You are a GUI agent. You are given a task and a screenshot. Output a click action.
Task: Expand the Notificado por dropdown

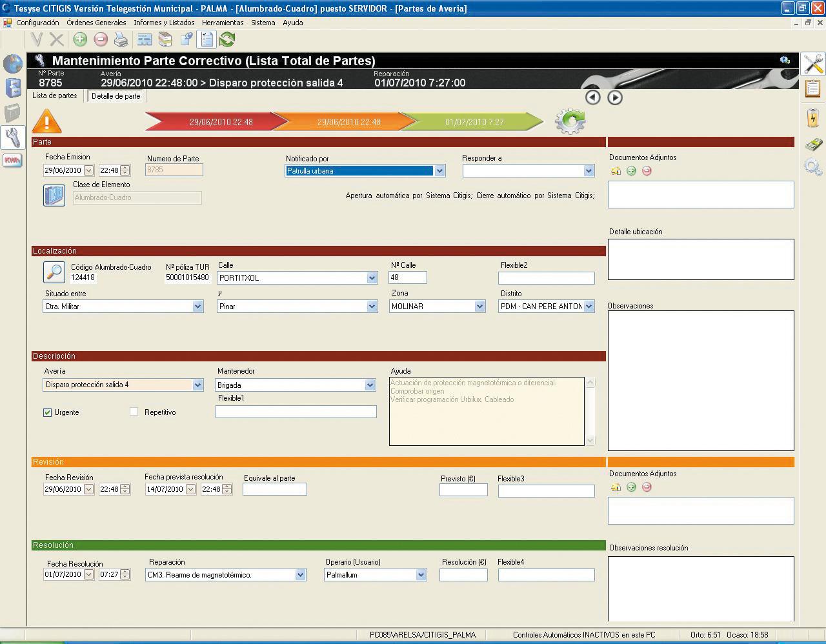pos(439,171)
